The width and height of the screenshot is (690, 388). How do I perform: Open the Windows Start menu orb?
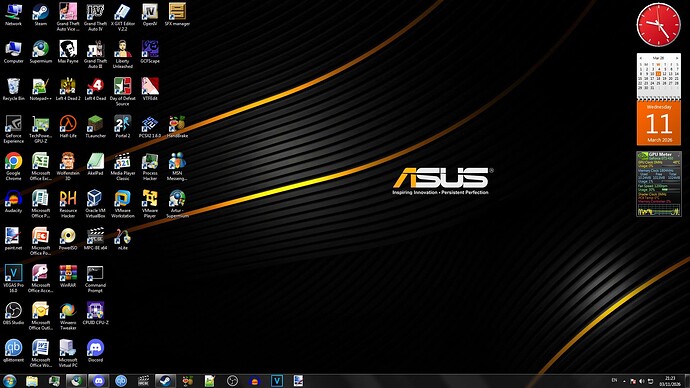pos(9,381)
